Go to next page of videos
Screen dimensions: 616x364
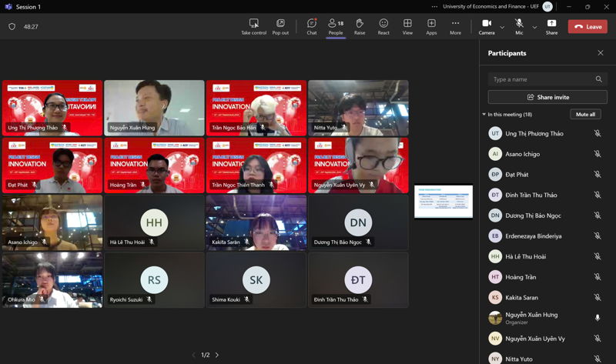(217, 355)
